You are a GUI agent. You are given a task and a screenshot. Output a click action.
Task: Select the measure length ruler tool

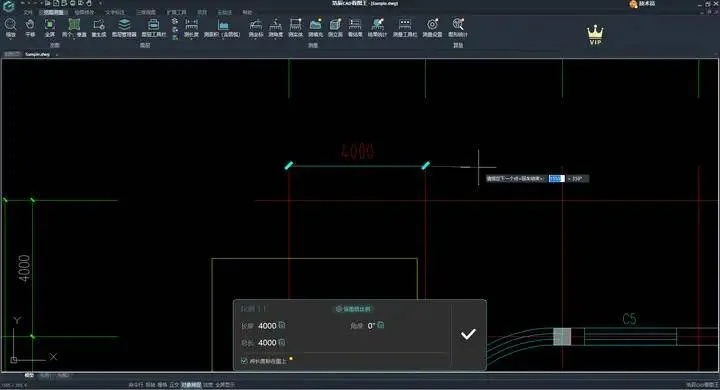click(x=191, y=27)
